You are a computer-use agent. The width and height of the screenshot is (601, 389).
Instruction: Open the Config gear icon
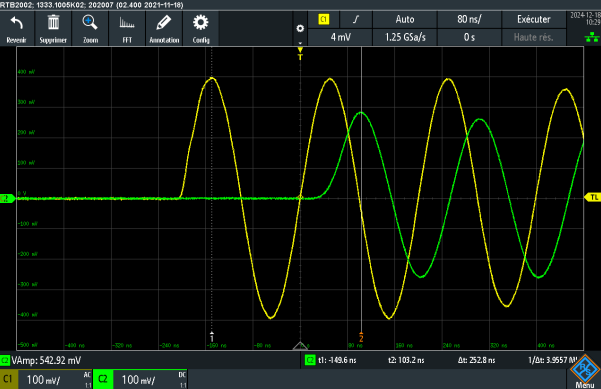coord(200,23)
